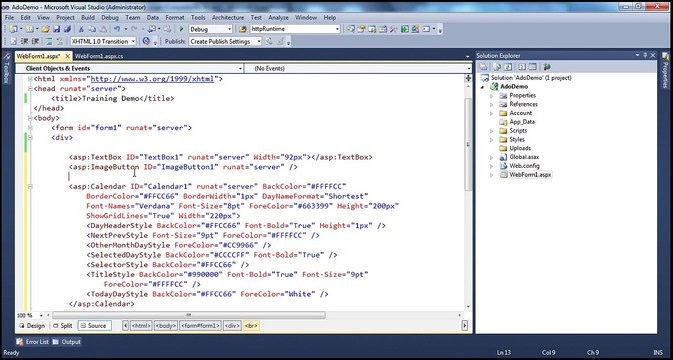Click the Properties icon in the Solution Explorer toolbar
Image resolution: width=673 pixels, height=360 pixels.
point(483,67)
